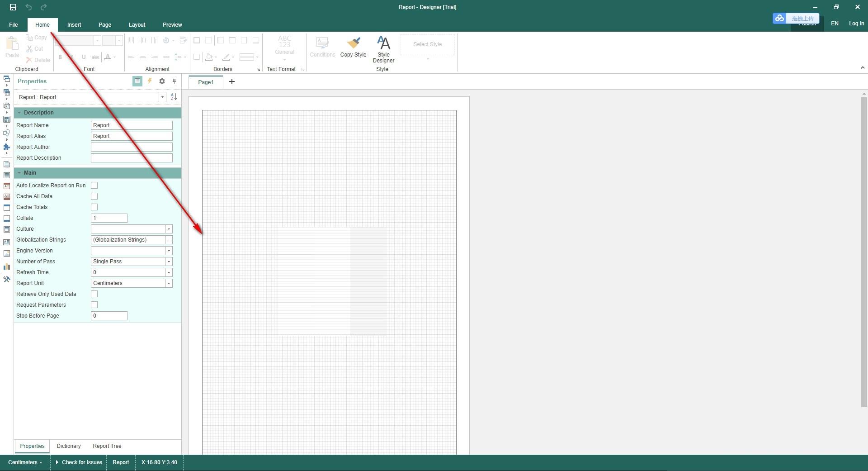Add a new page with the plus button

[x=232, y=82]
